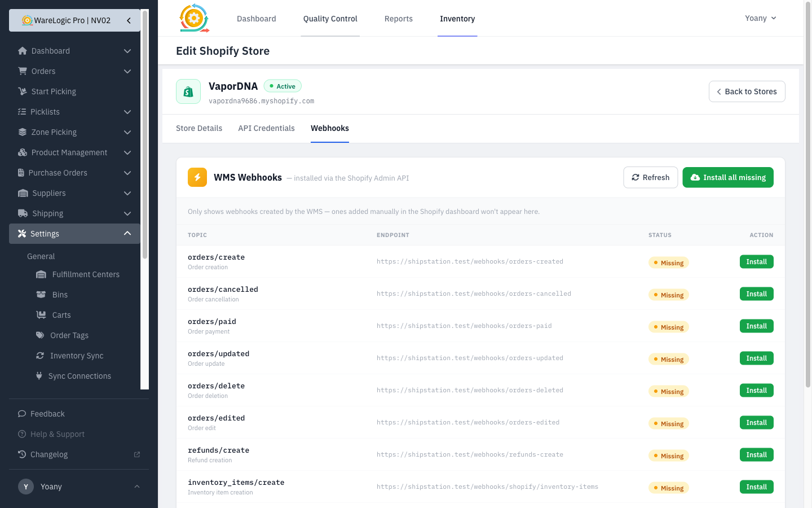The width and height of the screenshot is (812, 508).
Task: Switch to the API Credentials tab
Action: pos(266,128)
